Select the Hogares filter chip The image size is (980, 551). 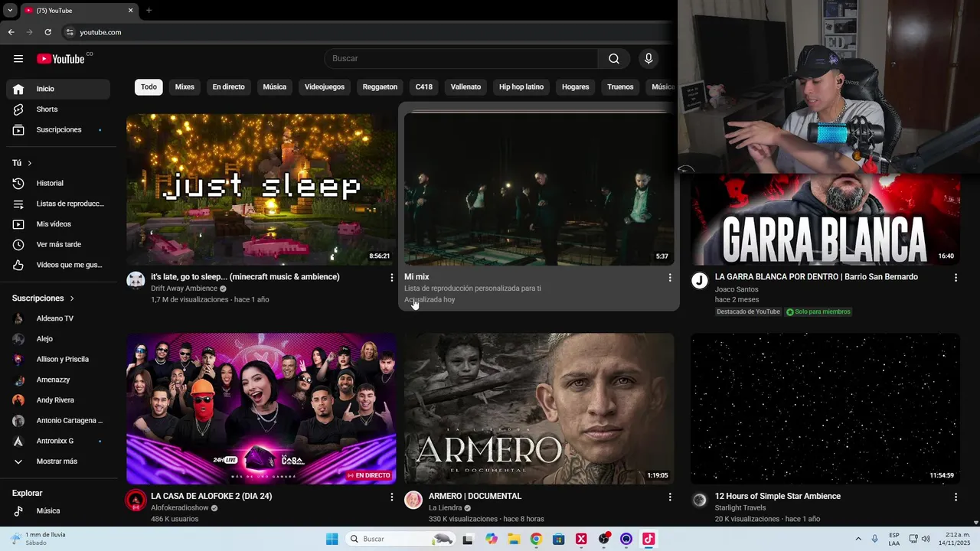point(576,87)
